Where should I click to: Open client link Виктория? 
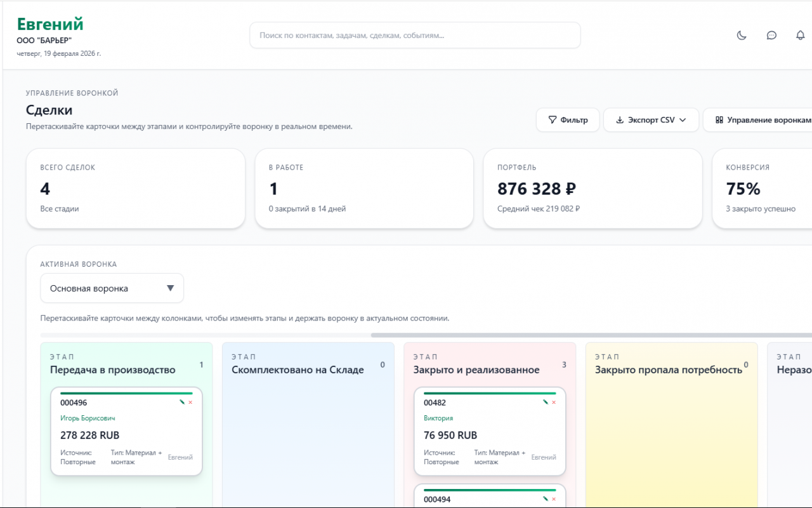coord(438,418)
